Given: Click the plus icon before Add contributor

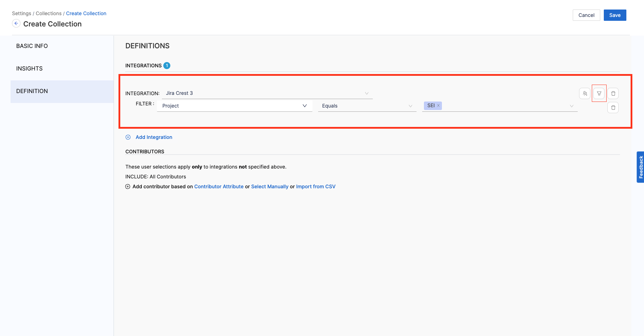Looking at the screenshot, I should point(128,187).
